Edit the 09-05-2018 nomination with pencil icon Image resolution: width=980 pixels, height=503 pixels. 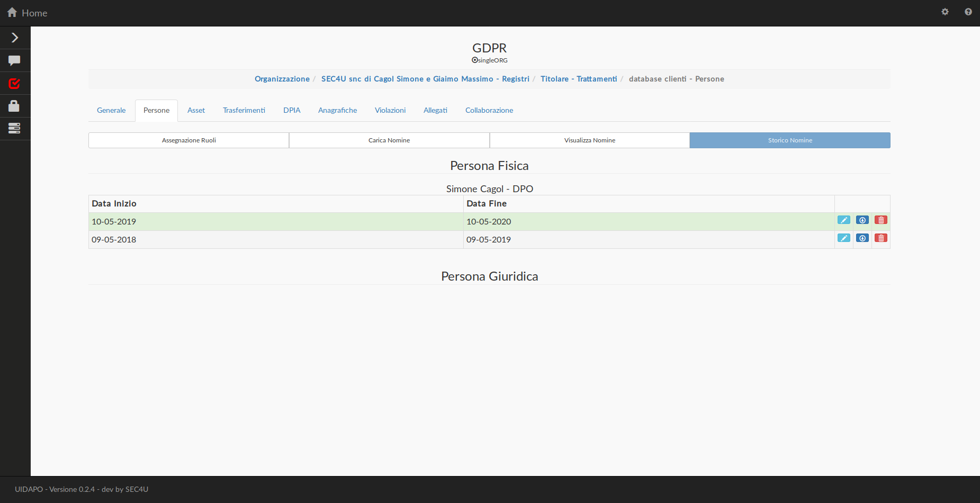[x=844, y=238]
